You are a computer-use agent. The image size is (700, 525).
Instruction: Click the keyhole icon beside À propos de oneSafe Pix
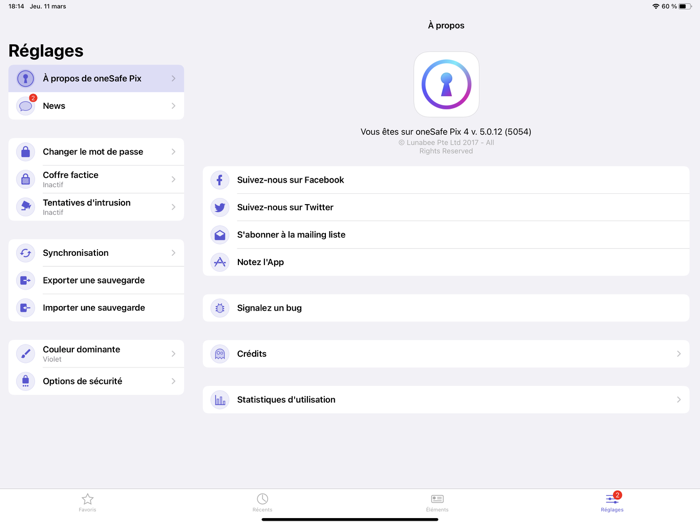[25, 79]
